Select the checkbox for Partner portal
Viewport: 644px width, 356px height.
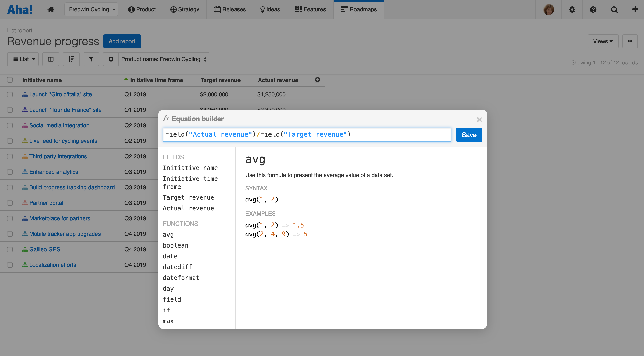(10, 203)
